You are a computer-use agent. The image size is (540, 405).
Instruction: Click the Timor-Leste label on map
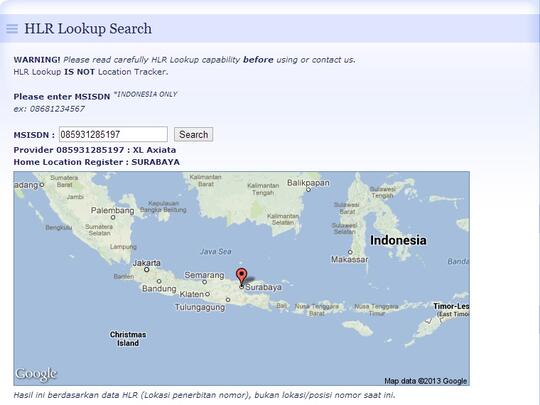[x=451, y=306]
